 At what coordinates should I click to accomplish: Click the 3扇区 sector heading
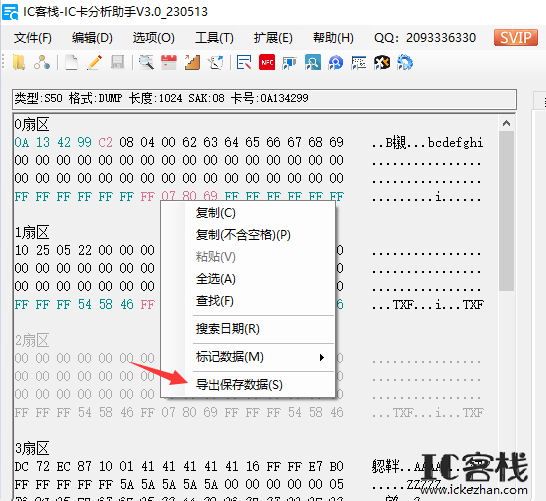tap(32, 448)
